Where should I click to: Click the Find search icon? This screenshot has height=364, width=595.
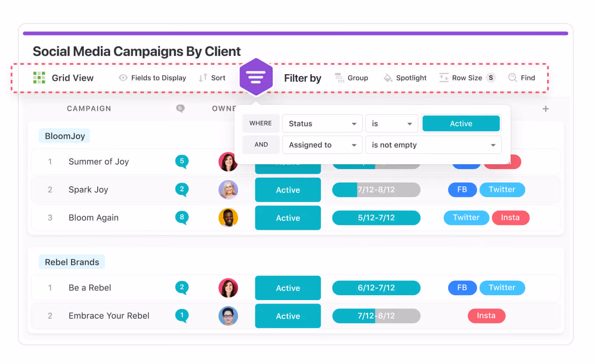(x=512, y=78)
